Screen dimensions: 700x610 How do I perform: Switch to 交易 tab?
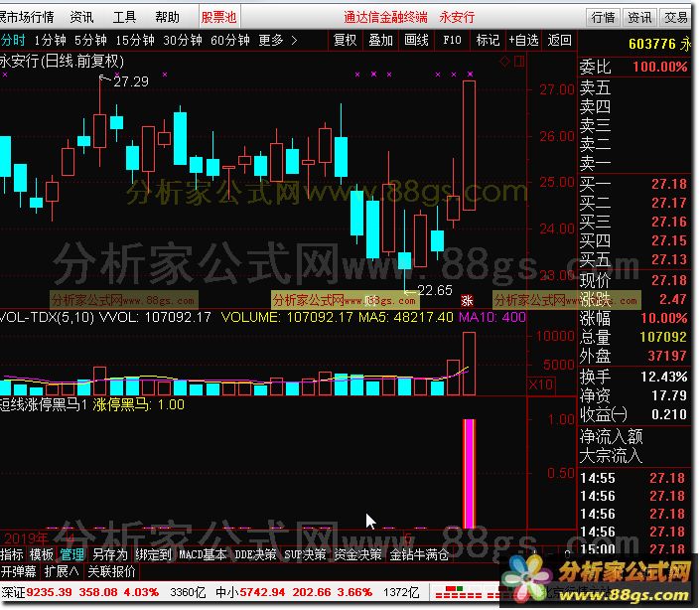[x=675, y=17]
